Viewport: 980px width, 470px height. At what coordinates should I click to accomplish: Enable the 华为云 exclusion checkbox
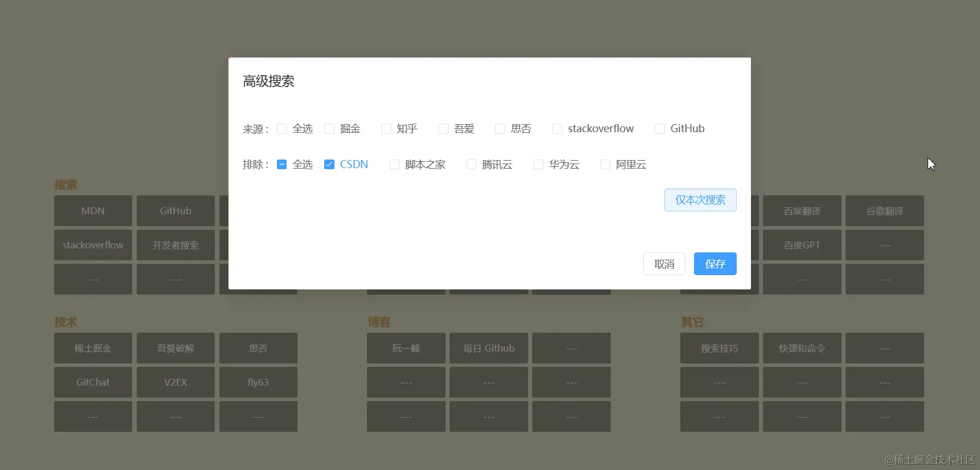pos(538,165)
